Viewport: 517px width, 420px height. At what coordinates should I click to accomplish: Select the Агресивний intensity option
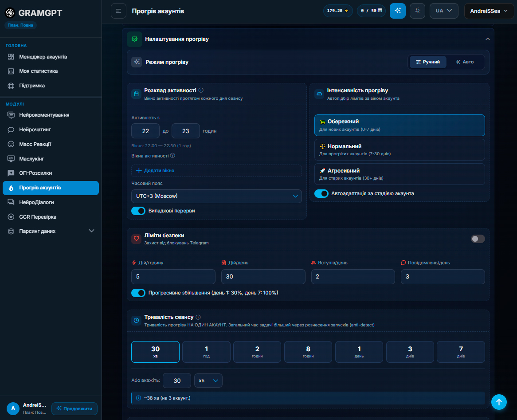[x=399, y=174]
